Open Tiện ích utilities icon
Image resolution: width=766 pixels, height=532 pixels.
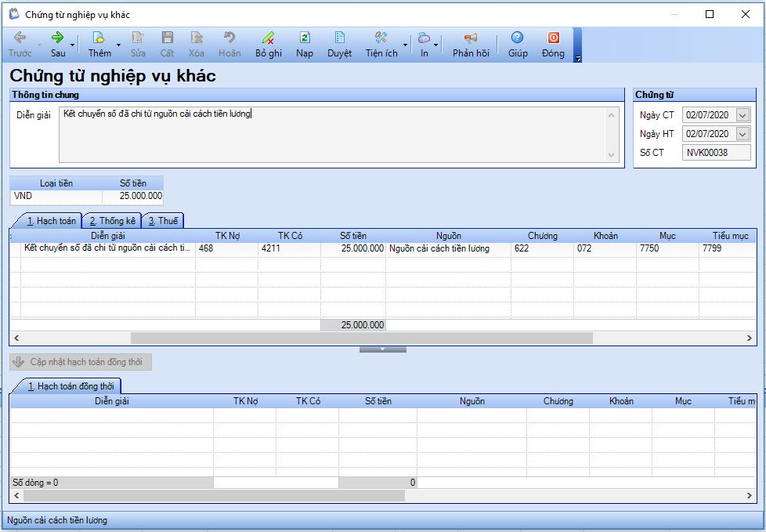381,38
